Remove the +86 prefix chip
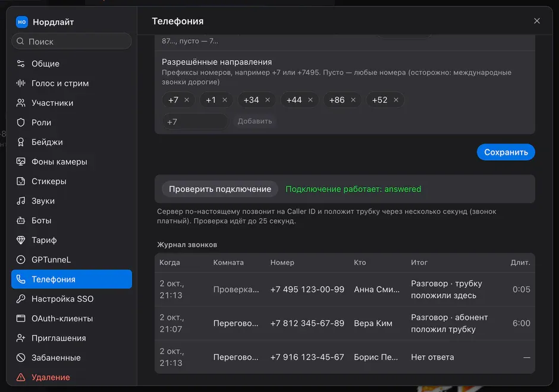 click(x=353, y=100)
